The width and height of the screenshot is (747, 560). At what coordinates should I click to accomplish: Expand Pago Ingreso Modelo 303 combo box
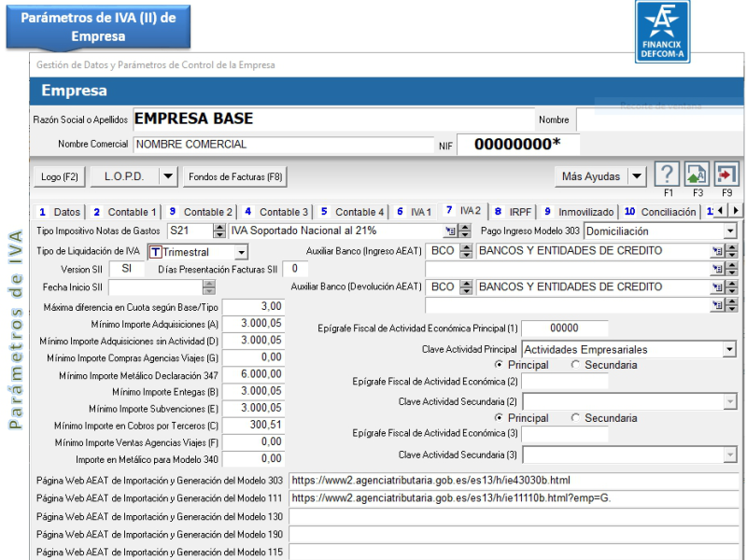[730, 231]
